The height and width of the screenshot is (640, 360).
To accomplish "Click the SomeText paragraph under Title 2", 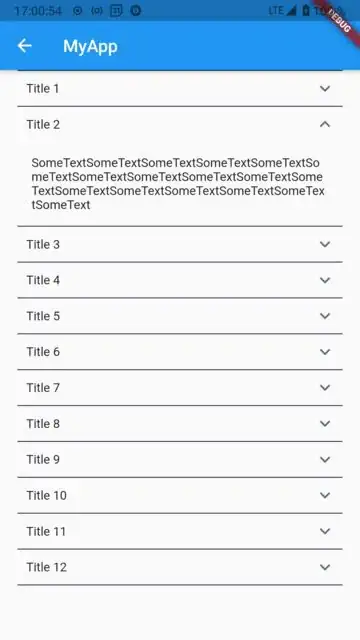I will 178,184.
